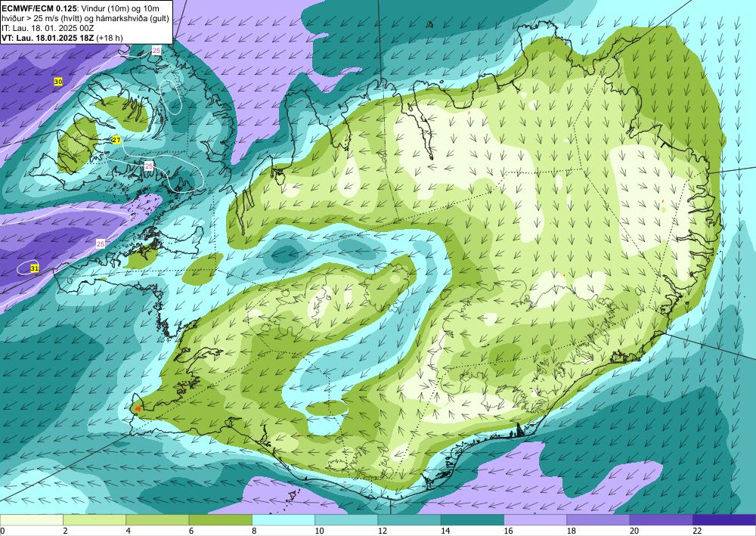
Task: Click the legend scale value "12"
Action: point(383,531)
